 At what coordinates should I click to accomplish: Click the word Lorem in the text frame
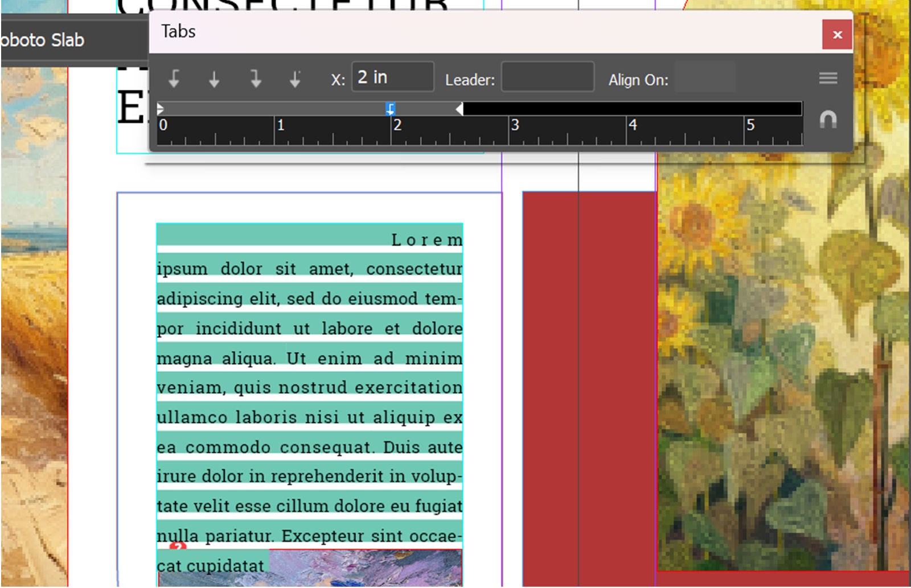tap(427, 240)
